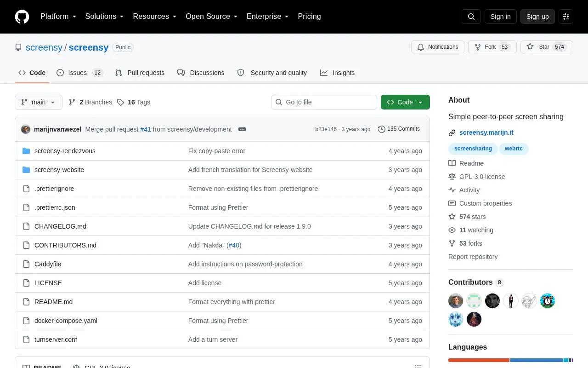Expand the Platform menu
Screen dimensions: 588x368
tap(58, 17)
